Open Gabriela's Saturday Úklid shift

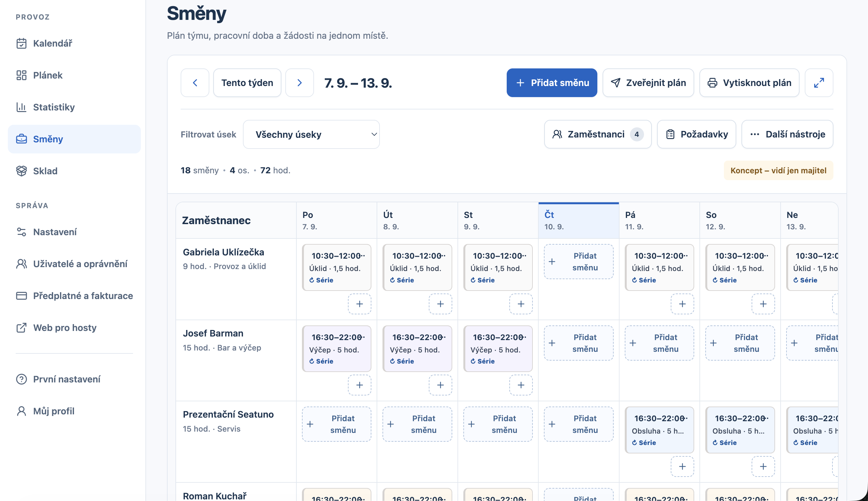pyautogui.click(x=740, y=267)
